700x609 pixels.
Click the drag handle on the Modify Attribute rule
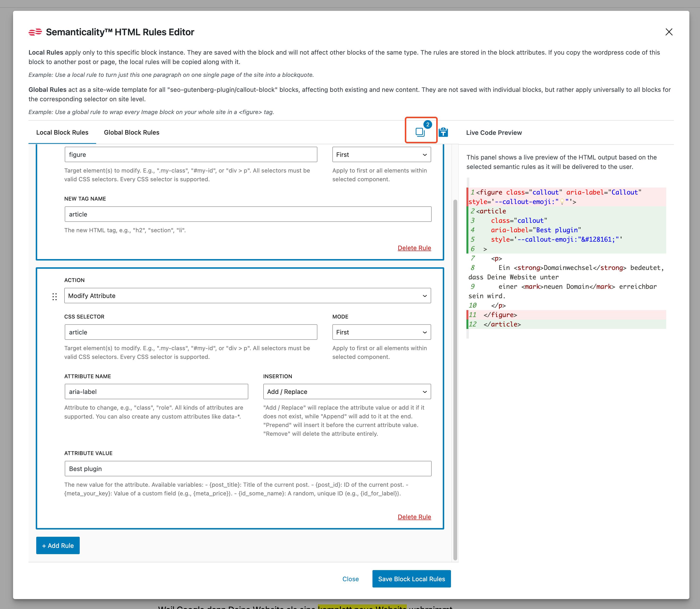(x=55, y=296)
